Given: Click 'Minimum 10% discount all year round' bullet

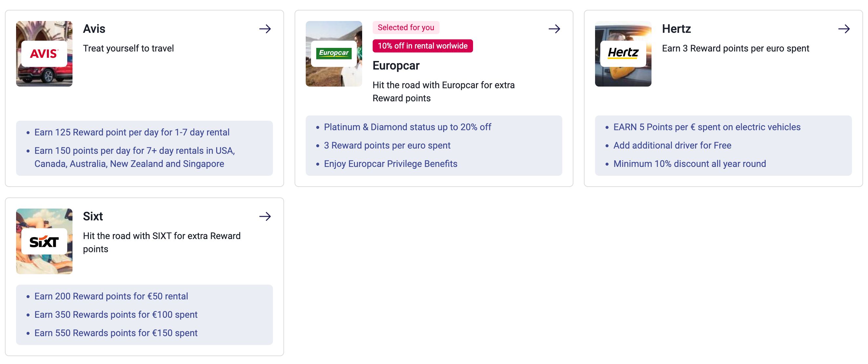Looking at the screenshot, I should pos(689,164).
